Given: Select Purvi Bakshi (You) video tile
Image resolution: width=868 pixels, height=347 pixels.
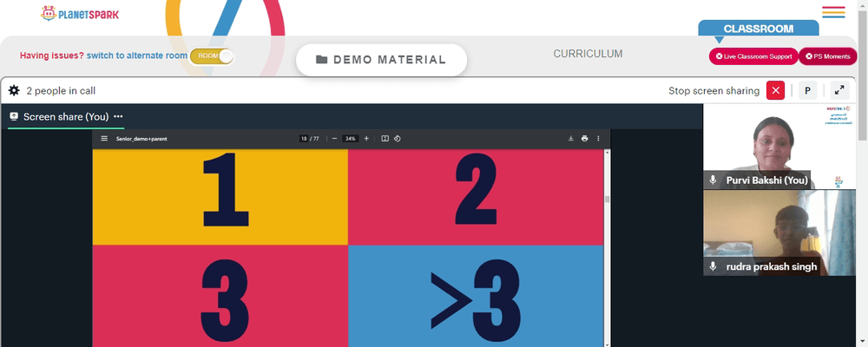Looking at the screenshot, I should (779, 146).
